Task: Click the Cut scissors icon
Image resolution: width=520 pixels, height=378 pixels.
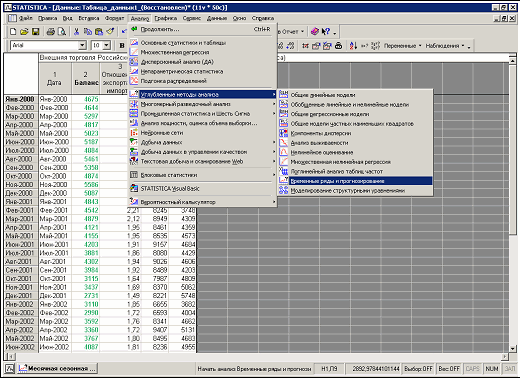Action: coord(76,32)
